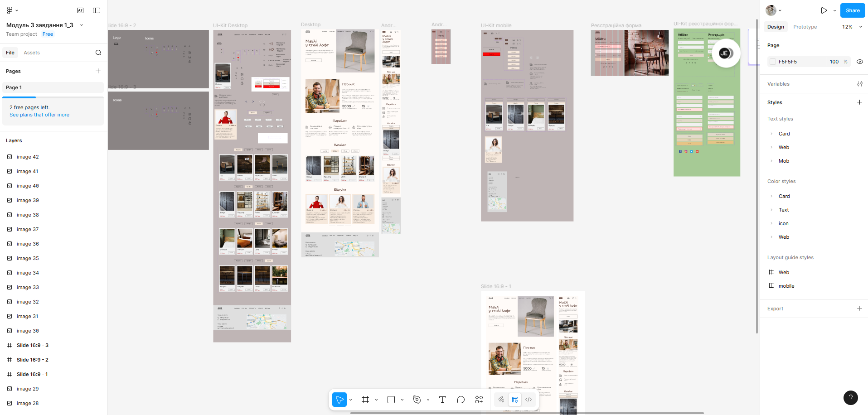Toggle page background color visibility eye
Viewport: 868px width, 415px height.
pyautogui.click(x=859, y=62)
